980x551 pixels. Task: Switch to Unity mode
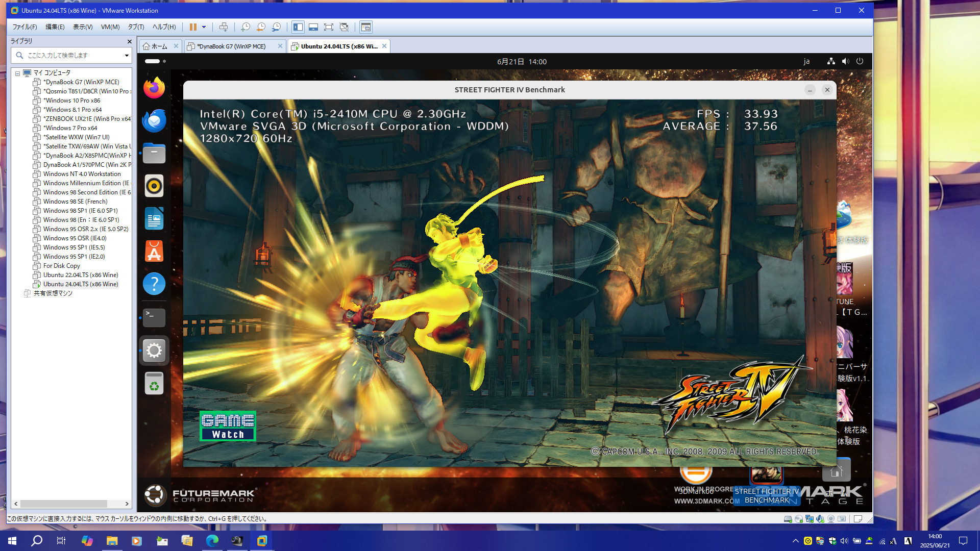[x=344, y=27]
